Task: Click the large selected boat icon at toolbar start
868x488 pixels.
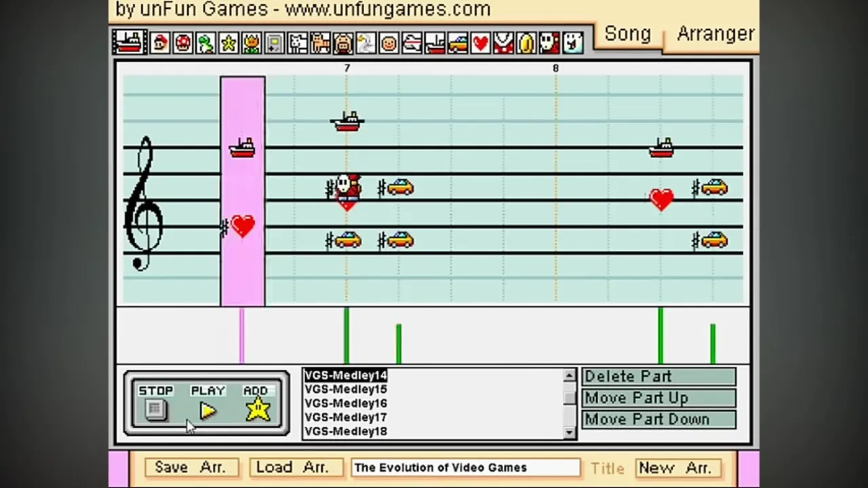Action: point(129,42)
